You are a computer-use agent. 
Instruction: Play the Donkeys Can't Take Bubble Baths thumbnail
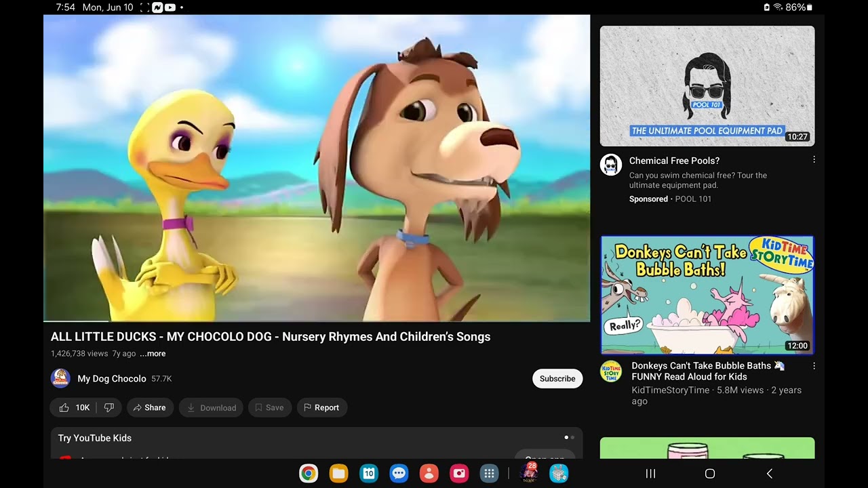coord(707,295)
